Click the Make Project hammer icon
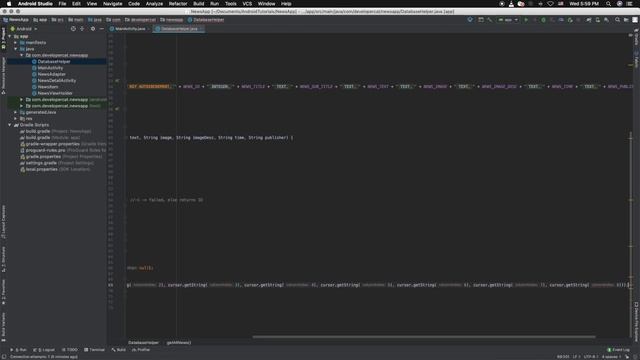The width and height of the screenshot is (640, 360). point(489,20)
